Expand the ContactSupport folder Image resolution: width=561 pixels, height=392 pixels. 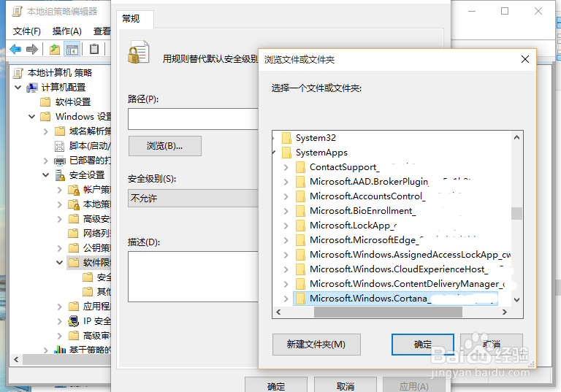286,167
